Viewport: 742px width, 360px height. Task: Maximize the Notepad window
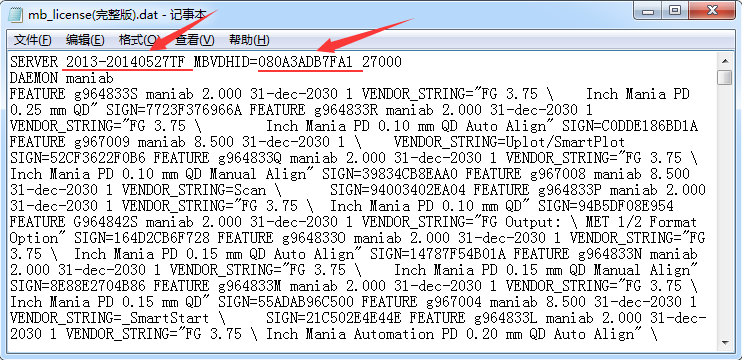click(675, 11)
